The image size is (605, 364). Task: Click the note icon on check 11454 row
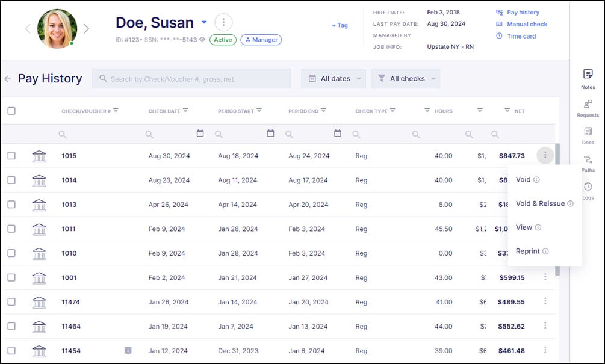tap(128, 351)
